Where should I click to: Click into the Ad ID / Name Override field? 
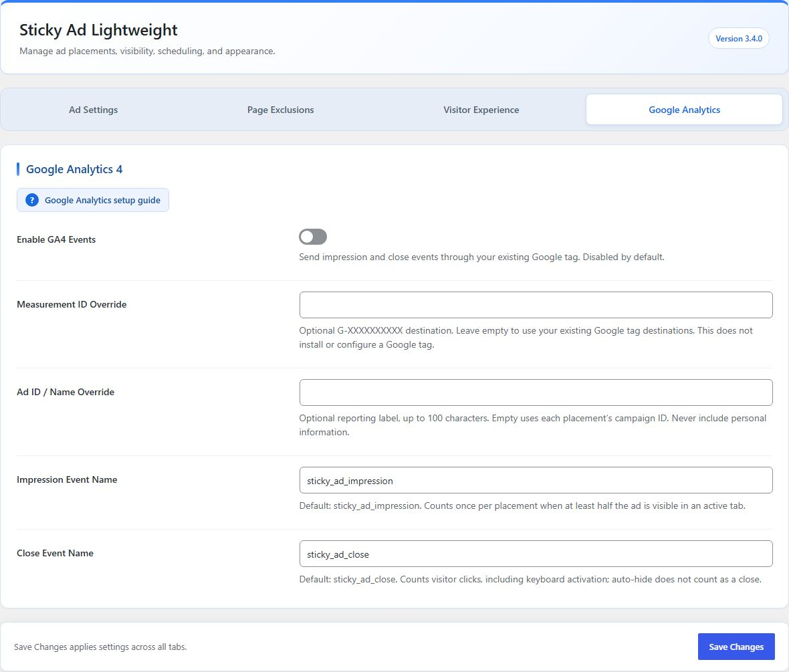(x=536, y=393)
